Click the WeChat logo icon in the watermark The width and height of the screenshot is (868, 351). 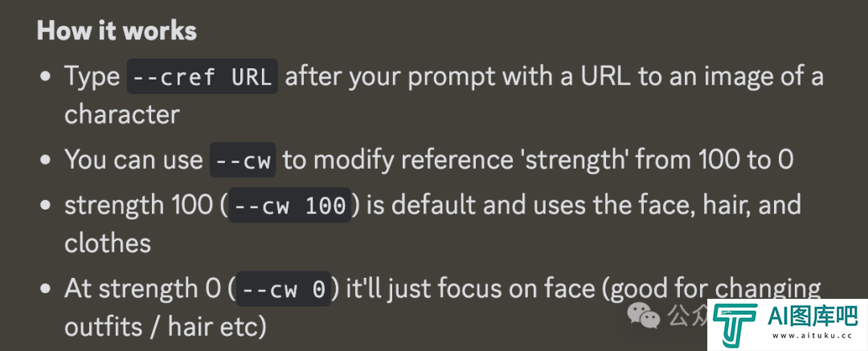tap(644, 316)
